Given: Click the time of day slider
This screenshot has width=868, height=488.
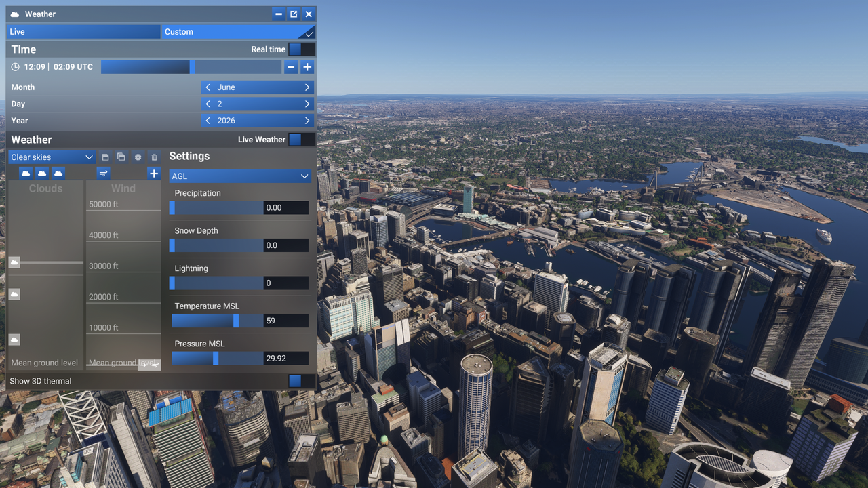Looking at the screenshot, I should pyautogui.click(x=191, y=67).
